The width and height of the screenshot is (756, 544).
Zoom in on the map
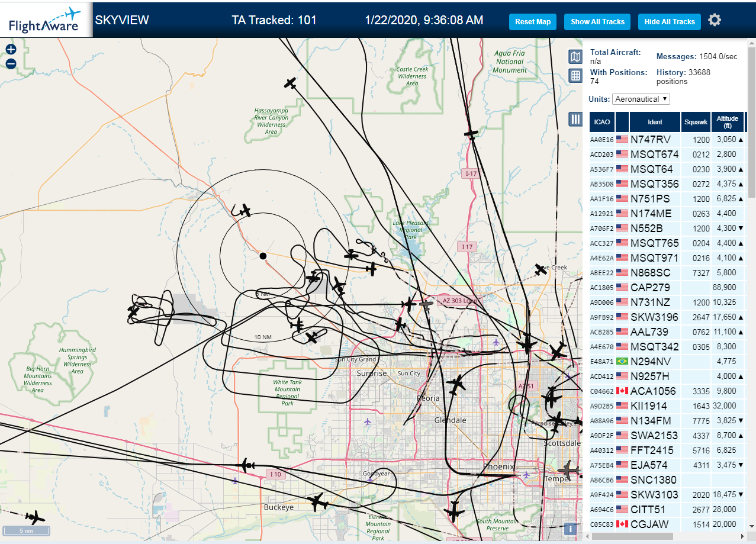coord(11,50)
